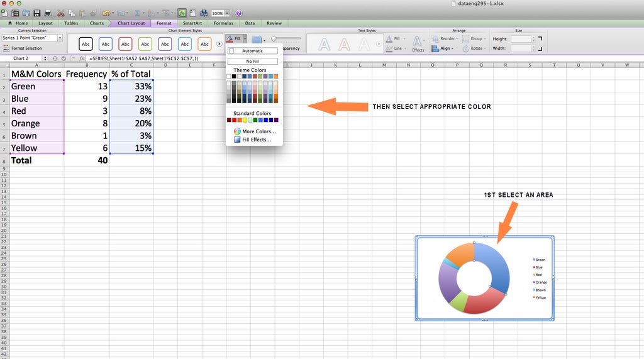644x359 pixels.
Task: Open Fill Effects... option
Action: click(x=257, y=140)
